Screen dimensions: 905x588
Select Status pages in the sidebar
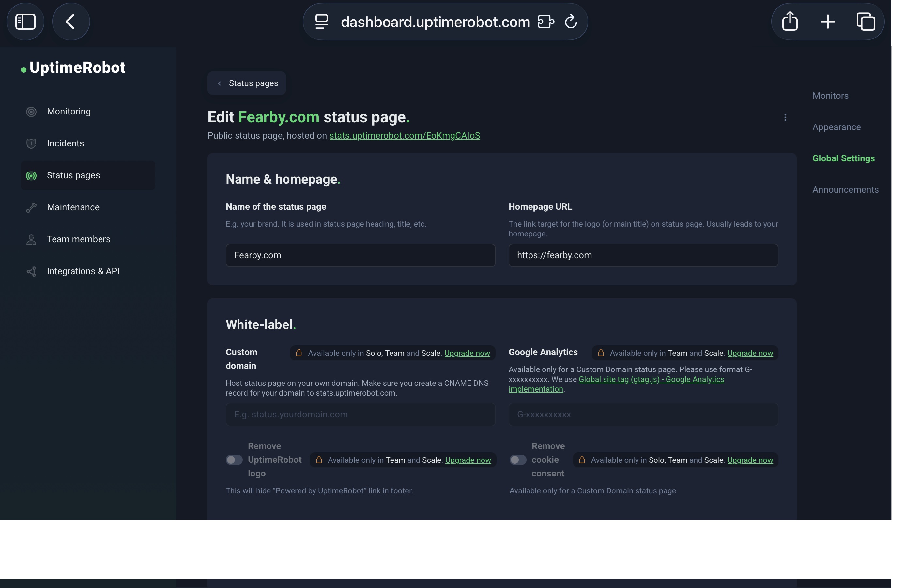click(x=88, y=175)
